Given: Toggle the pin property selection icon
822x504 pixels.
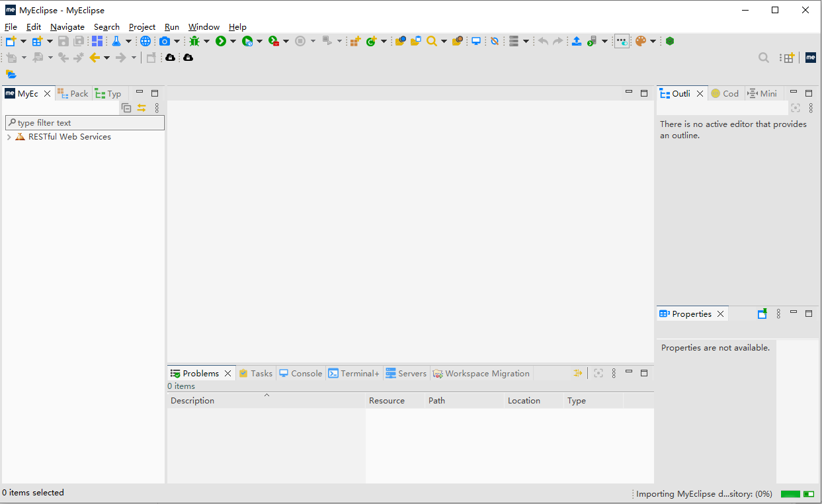Looking at the screenshot, I should click(x=762, y=314).
